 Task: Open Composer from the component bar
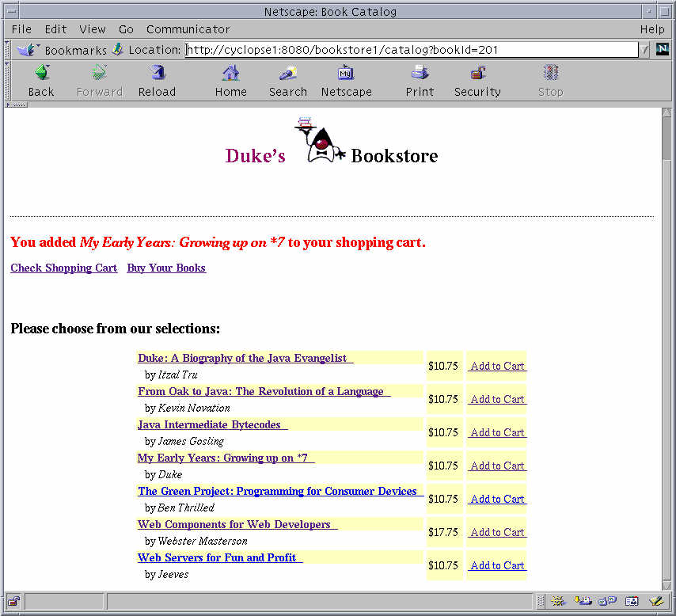pos(655,601)
